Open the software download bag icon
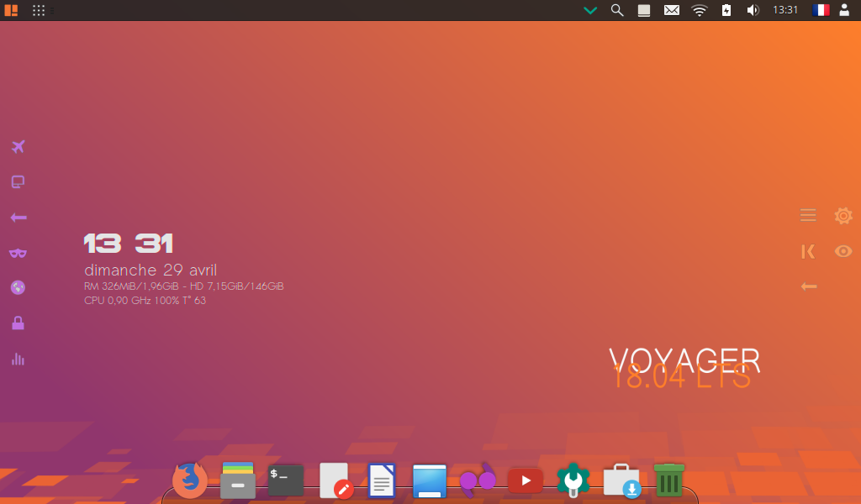This screenshot has height=504, width=861. [x=621, y=480]
